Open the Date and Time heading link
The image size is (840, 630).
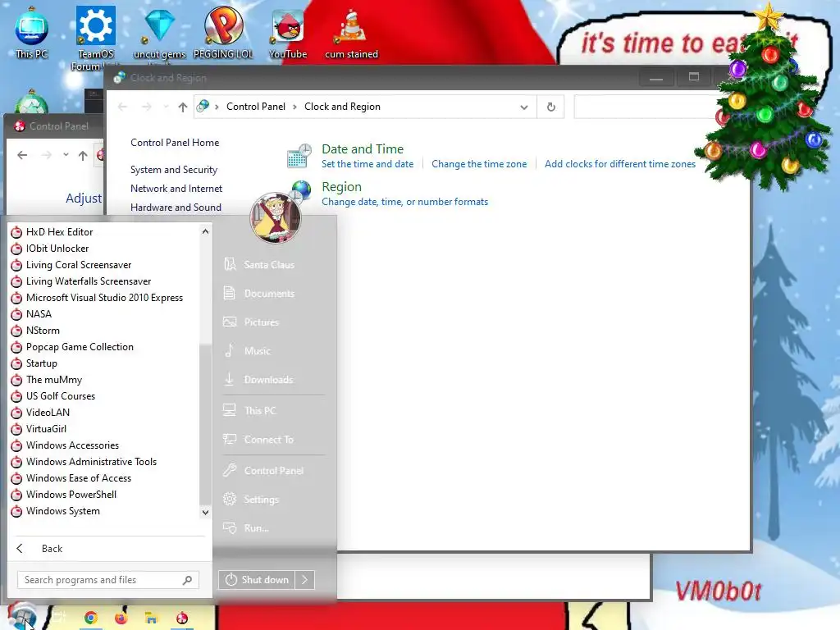pyautogui.click(x=362, y=149)
